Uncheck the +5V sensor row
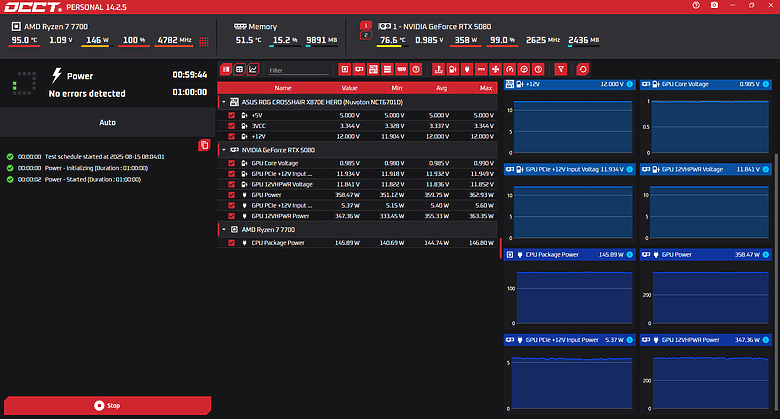 click(x=231, y=115)
